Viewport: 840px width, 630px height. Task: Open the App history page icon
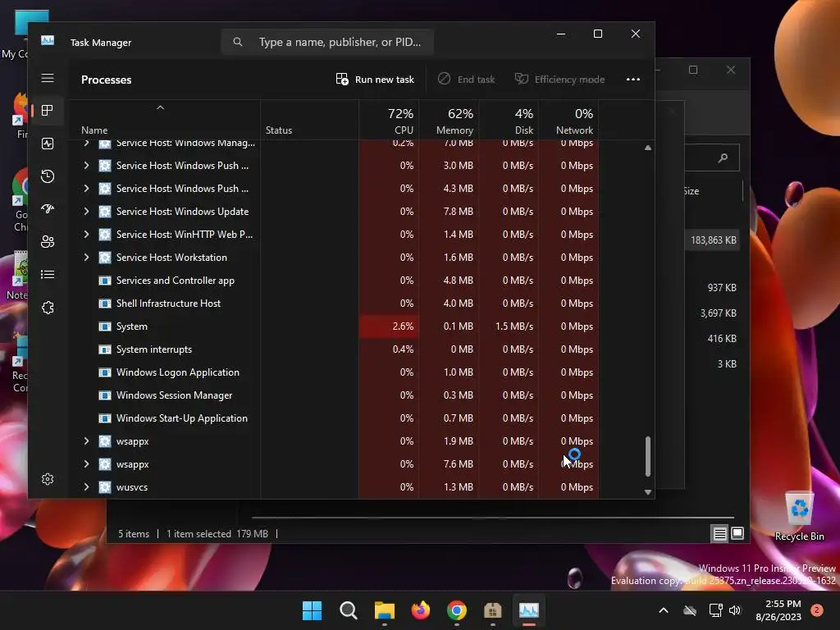[48, 176]
